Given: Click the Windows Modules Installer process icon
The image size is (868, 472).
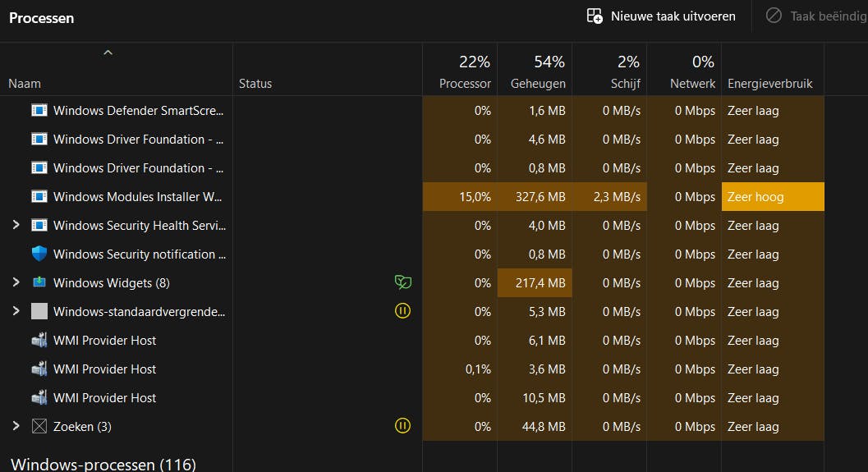Looking at the screenshot, I should (39, 197).
